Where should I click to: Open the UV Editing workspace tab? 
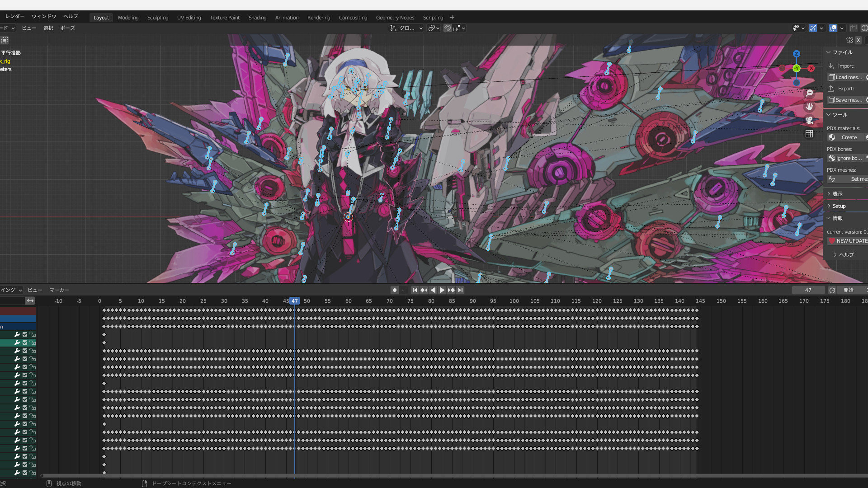[189, 18]
